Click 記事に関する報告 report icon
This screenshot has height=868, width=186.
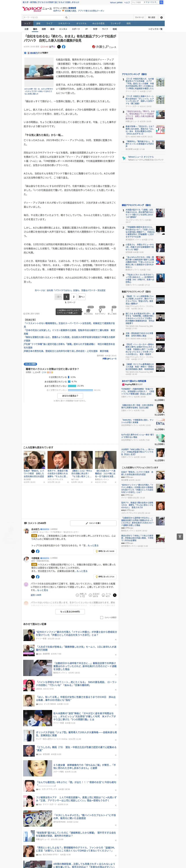(x=31, y=313)
